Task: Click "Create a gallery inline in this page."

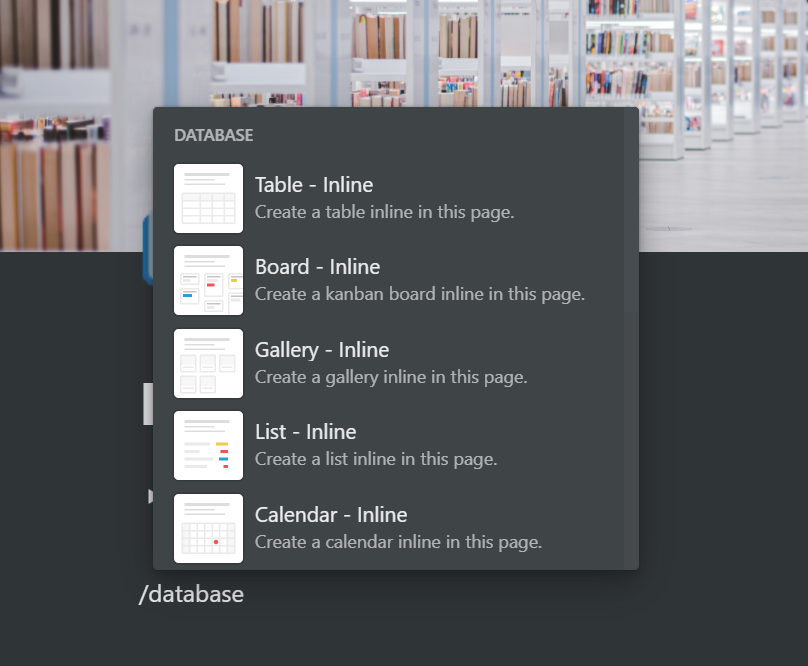Action: click(x=391, y=377)
